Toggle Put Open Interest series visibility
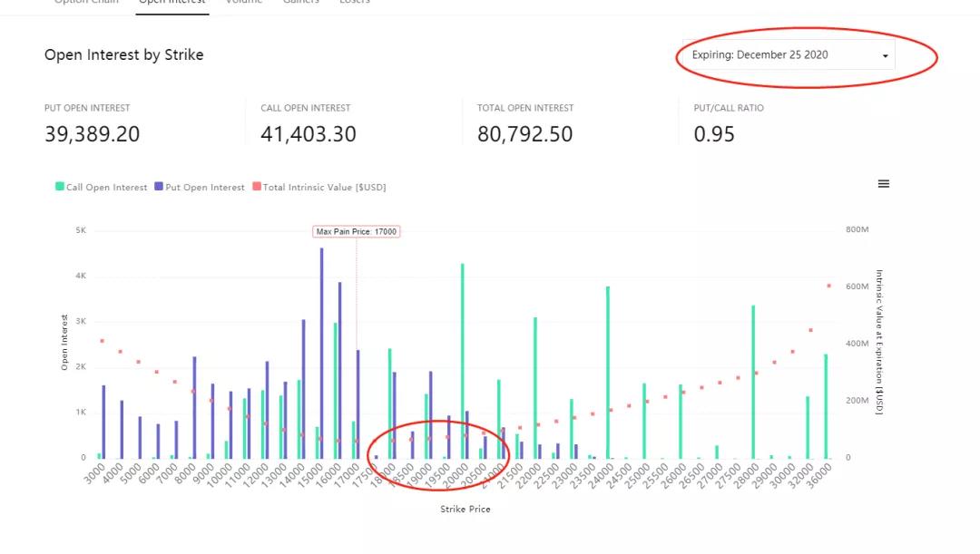The image size is (980, 554). tap(200, 187)
